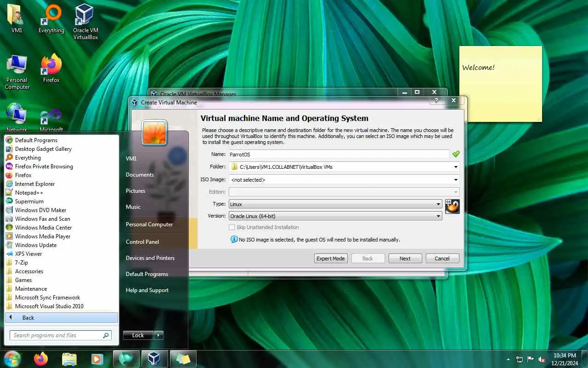Screen dimensions: 588x368
Task: Launch Oracle VM VirtualBox desktop shortcut
Action: pyautogui.click(x=85, y=21)
